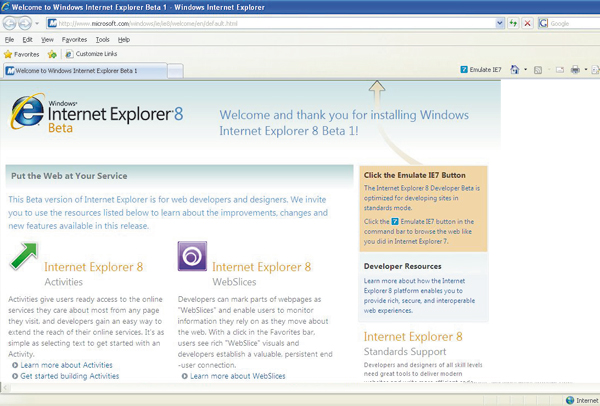Toggle the Emulate IE7 button
Viewport: 600px width, 406px height.
pos(482,70)
